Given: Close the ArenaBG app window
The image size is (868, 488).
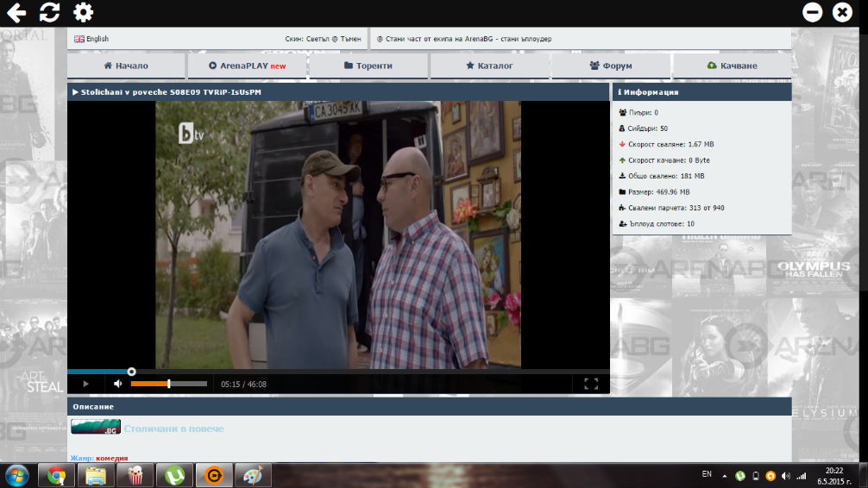Looking at the screenshot, I should [x=842, y=12].
